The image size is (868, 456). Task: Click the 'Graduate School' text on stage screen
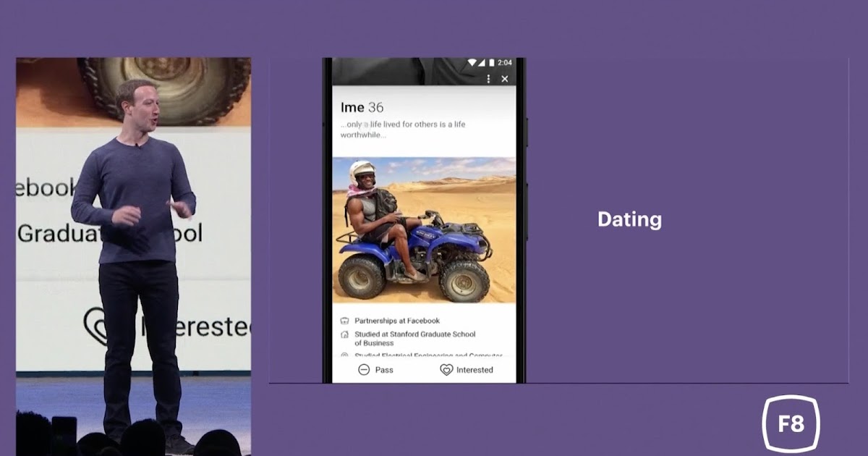coord(110,233)
